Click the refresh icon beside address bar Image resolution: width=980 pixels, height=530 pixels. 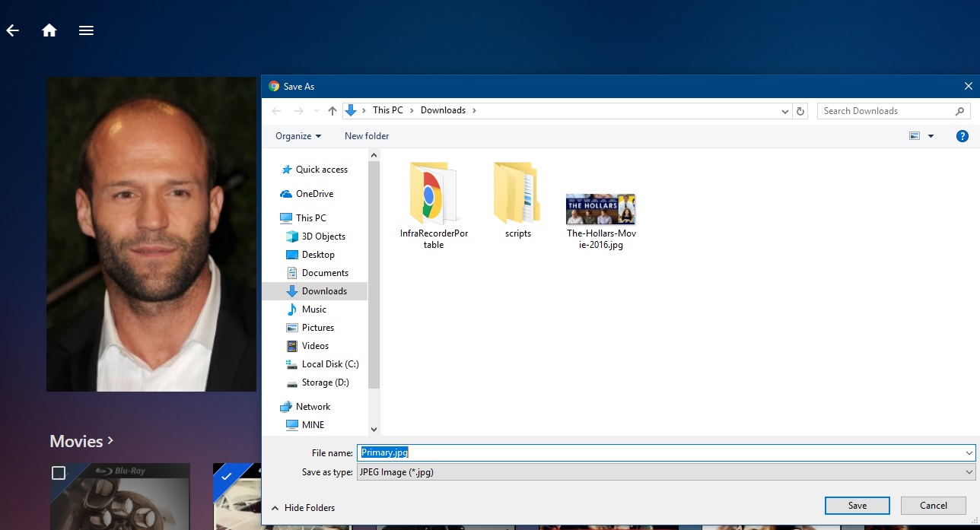[x=800, y=111]
